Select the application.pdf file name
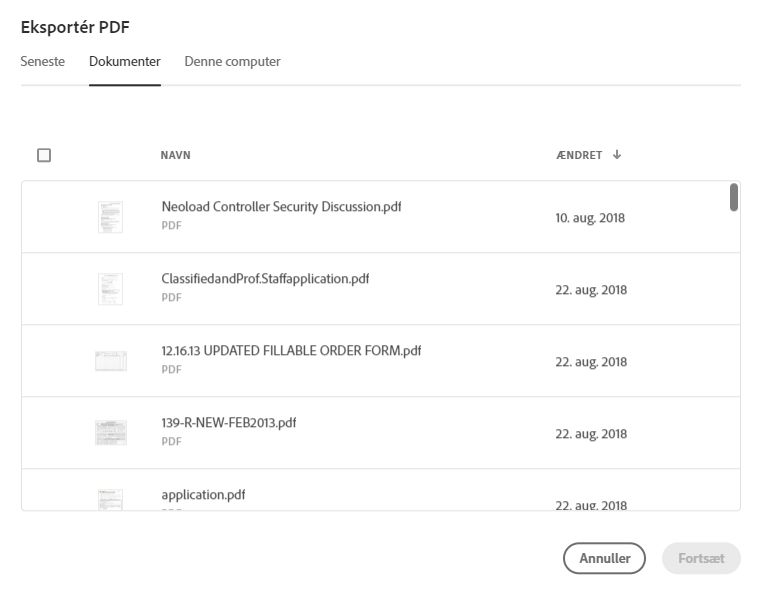This screenshot has height=592, width=763. point(203,495)
